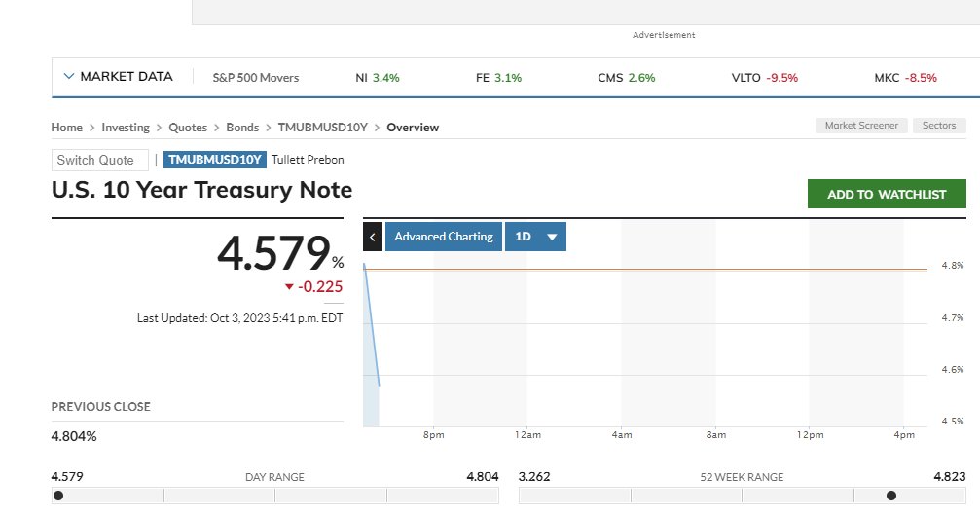Open the Market Screener button

pyautogui.click(x=861, y=125)
